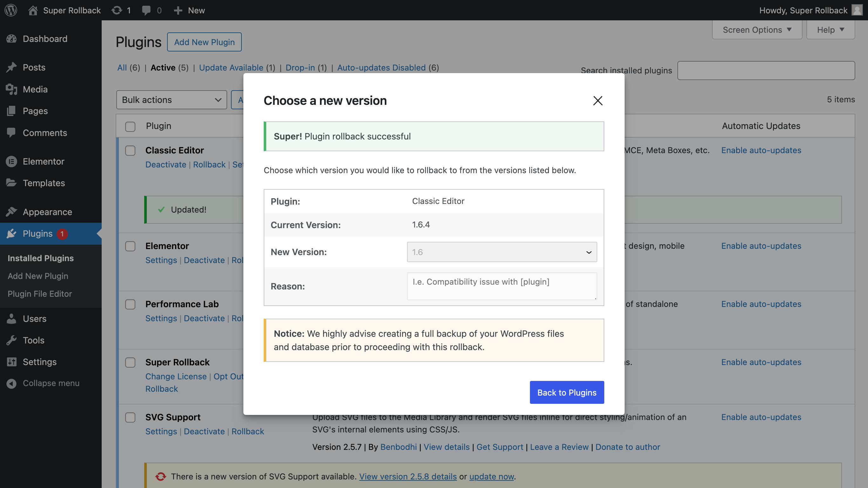Viewport: 868px width, 488px height.
Task: Expand the Screen Options panel
Action: [x=757, y=30]
